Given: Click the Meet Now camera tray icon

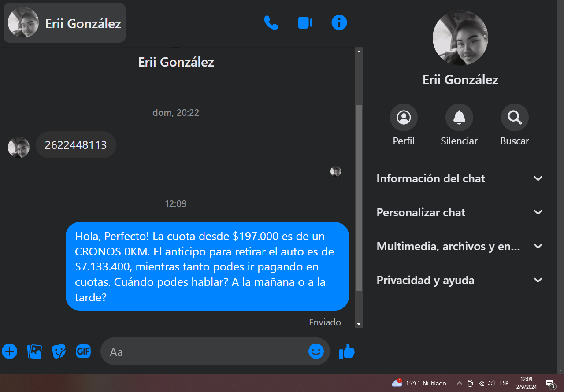Looking at the screenshot, I should coord(470,383).
